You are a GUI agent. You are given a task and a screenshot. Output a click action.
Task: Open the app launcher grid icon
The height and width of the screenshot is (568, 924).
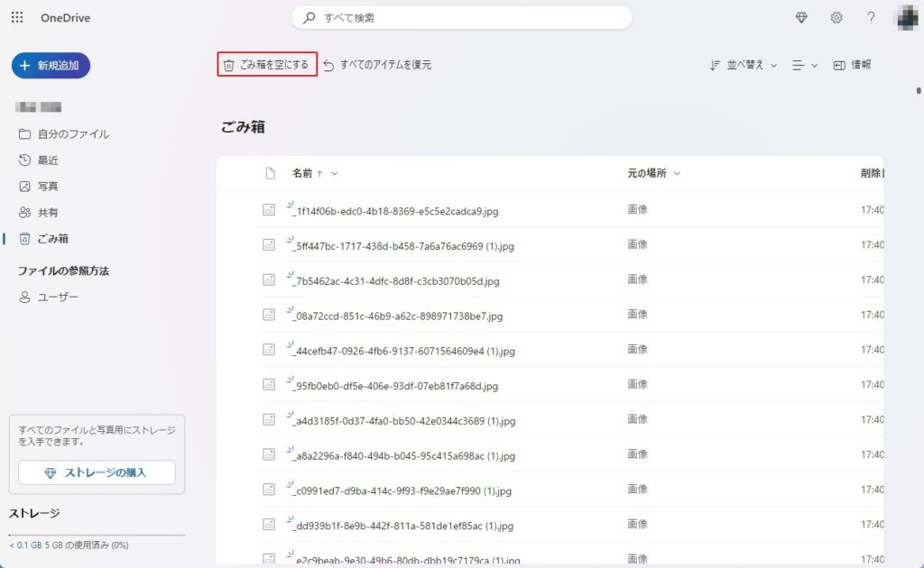coord(18,18)
